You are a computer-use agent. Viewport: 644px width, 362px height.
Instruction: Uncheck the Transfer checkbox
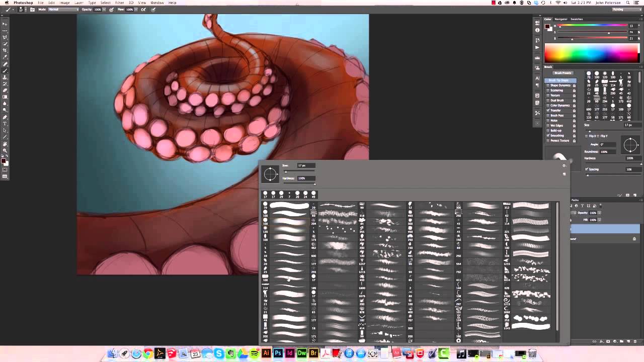point(548,111)
